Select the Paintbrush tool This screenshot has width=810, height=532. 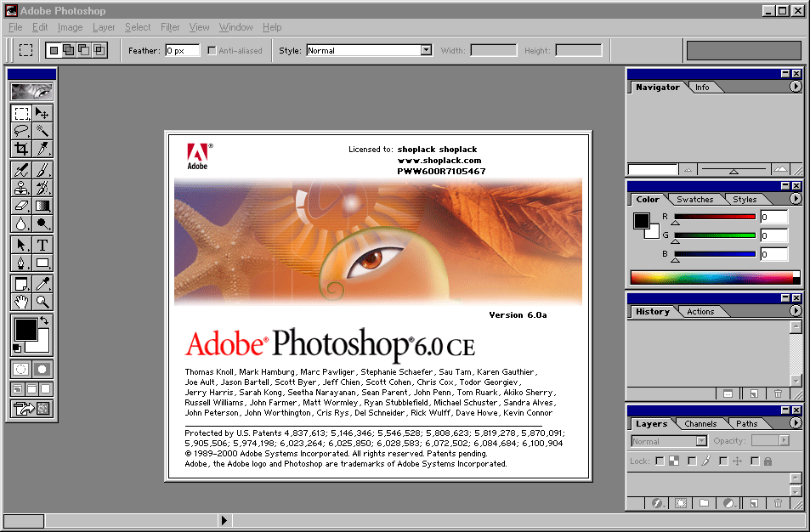click(x=42, y=170)
